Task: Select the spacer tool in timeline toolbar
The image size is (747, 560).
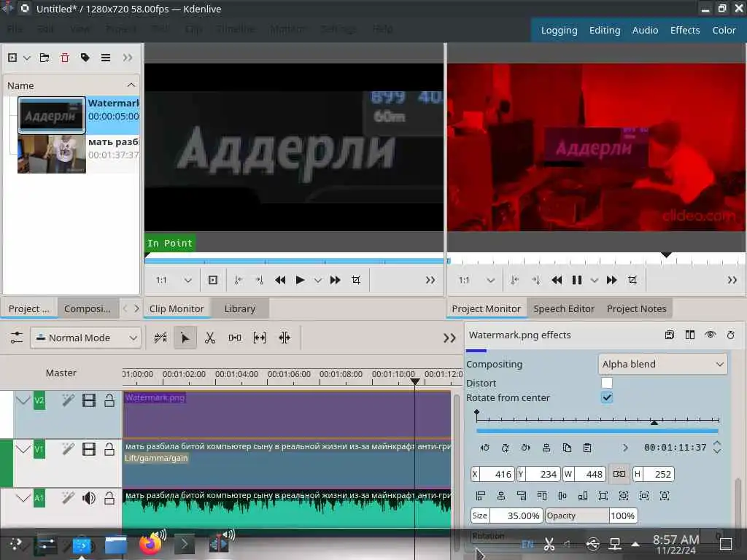Action: click(x=234, y=338)
